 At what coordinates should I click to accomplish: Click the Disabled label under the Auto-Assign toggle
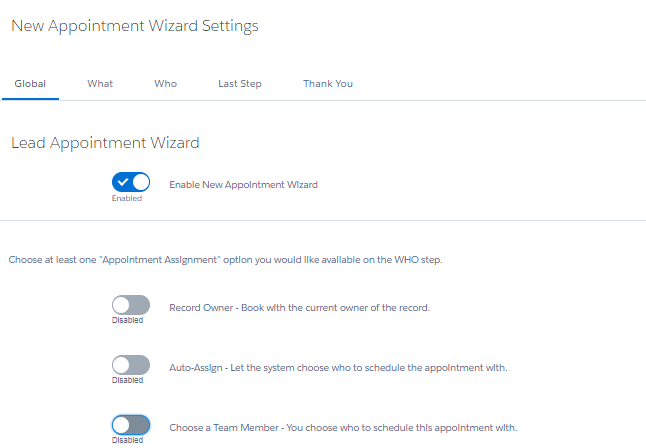click(127, 380)
